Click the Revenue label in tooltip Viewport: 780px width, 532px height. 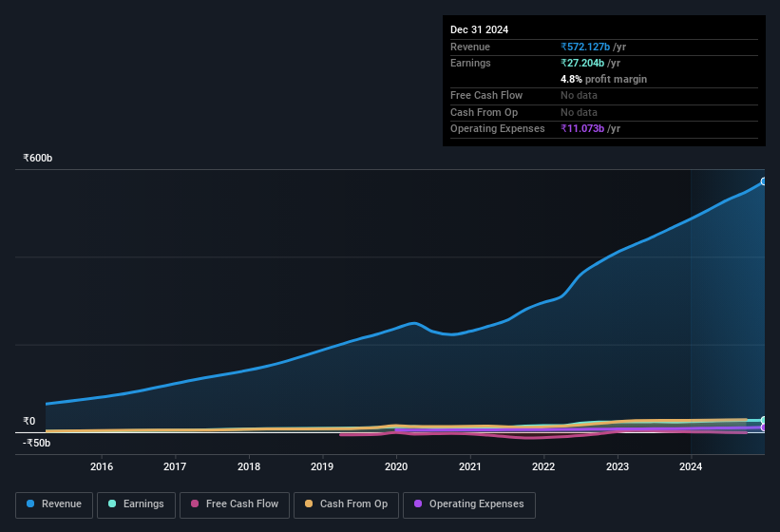tap(470, 47)
